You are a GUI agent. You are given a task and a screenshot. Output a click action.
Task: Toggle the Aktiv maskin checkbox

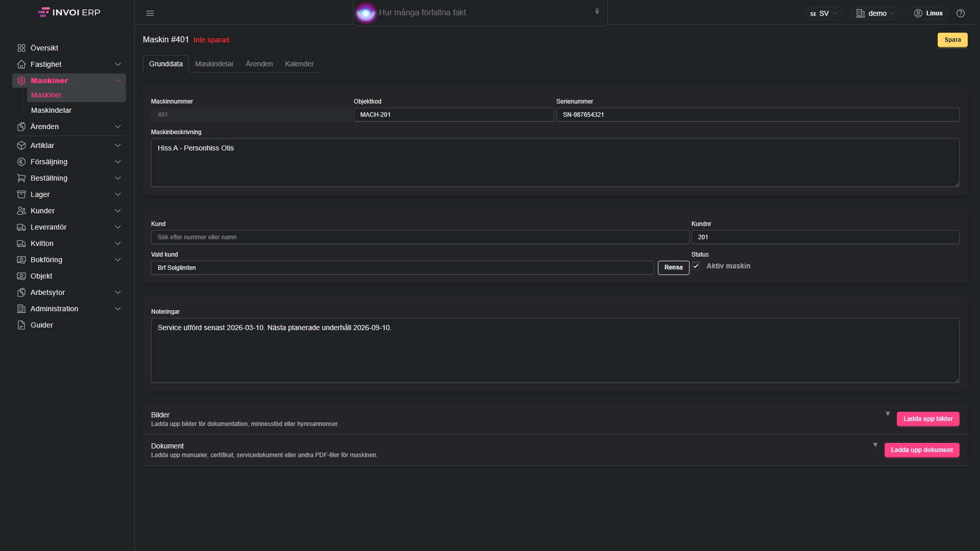point(696,266)
